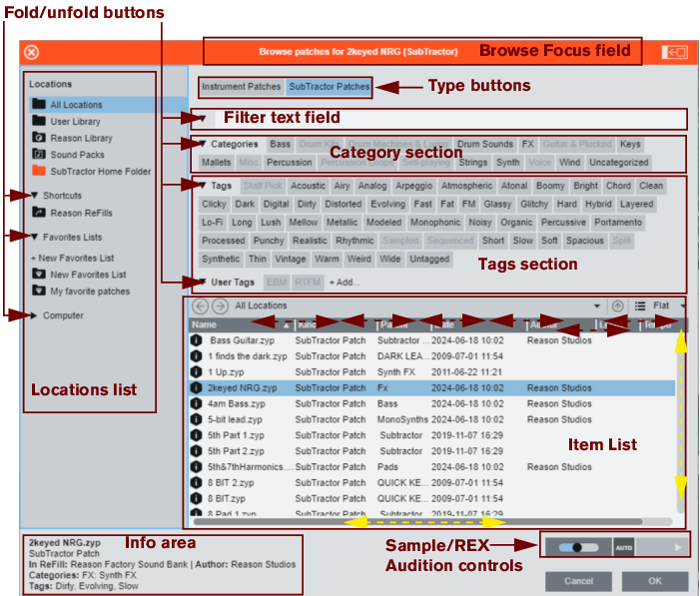This screenshot has width=700, height=596.
Task: Go up one folder level
Action: click(x=618, y=306)
